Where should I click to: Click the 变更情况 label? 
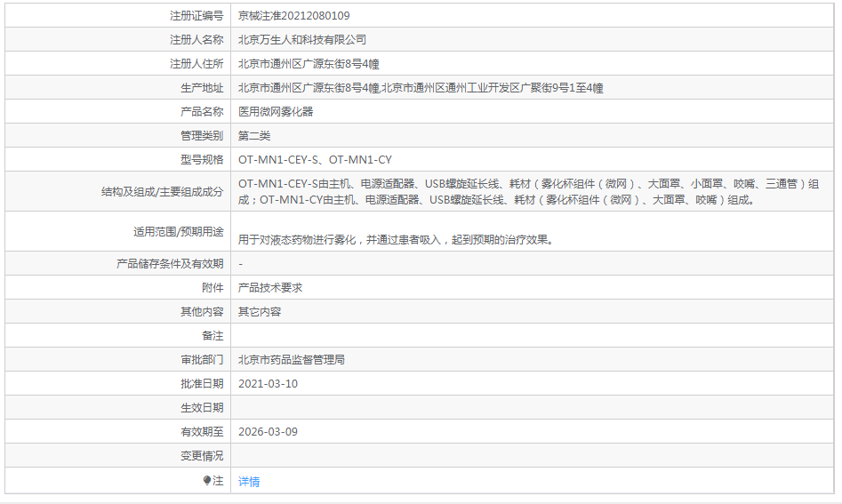[x=202, y=456]
